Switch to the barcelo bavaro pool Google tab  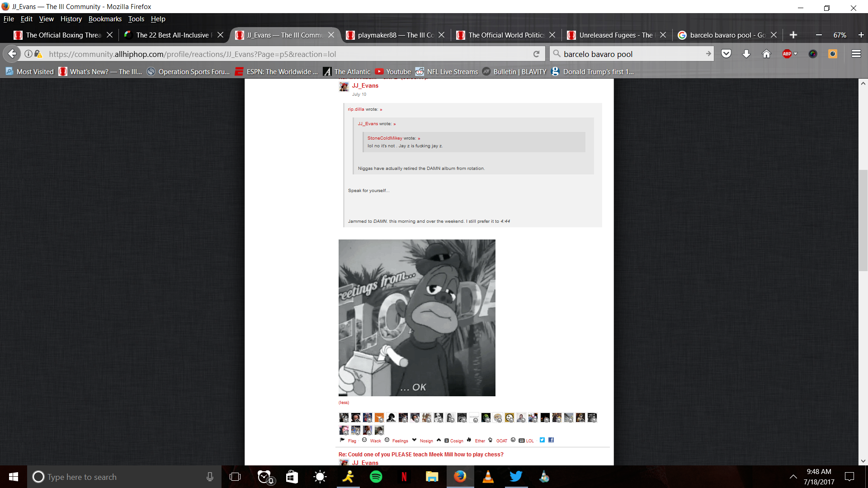coord(727,35)
